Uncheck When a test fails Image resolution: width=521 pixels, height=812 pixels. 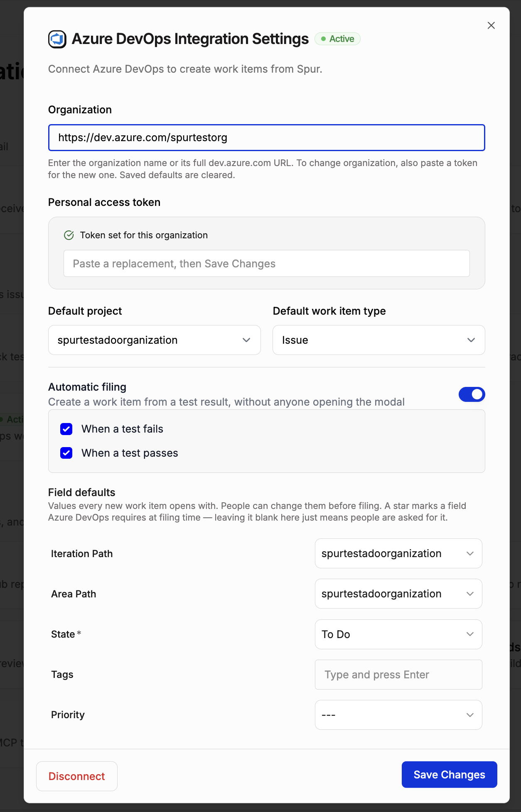[66, 429]
